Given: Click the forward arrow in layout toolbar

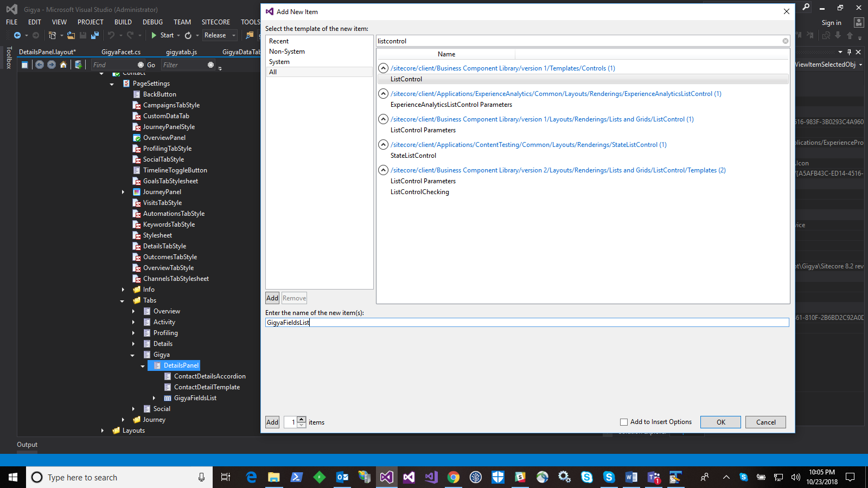Looking at the screenshot, I should click(52, 65).
